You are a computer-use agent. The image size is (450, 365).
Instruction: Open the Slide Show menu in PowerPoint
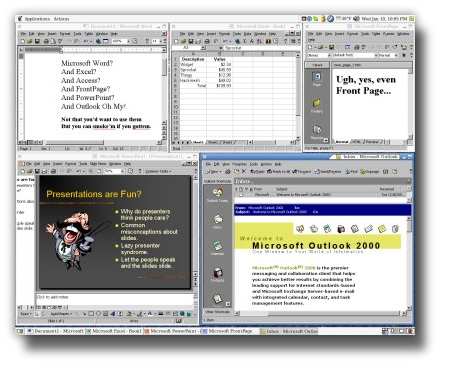pos(98,164)
